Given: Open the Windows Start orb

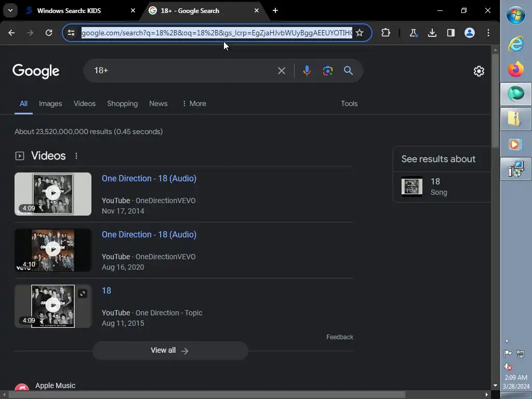Looking at the screenshot, I should click(516, 15).
